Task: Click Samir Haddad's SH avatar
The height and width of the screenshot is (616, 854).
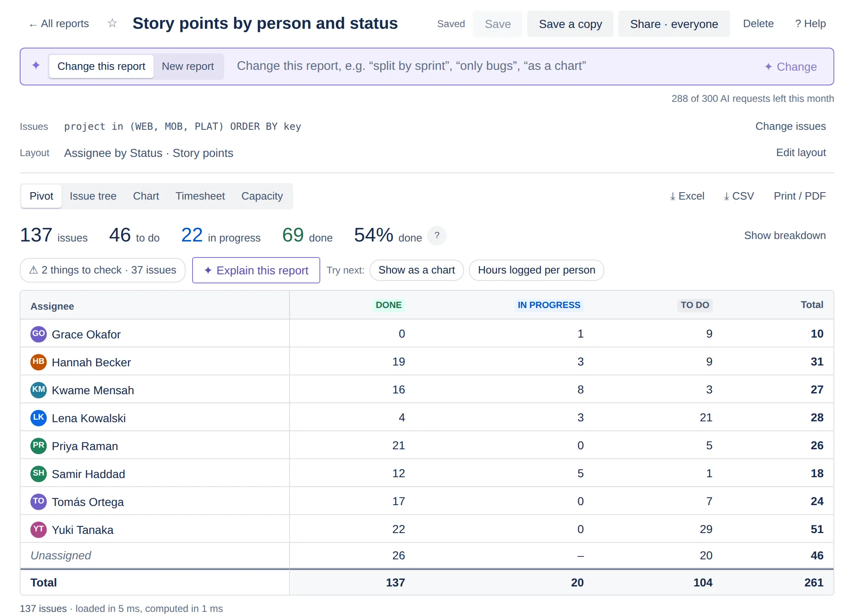Action: coord(39,473)
